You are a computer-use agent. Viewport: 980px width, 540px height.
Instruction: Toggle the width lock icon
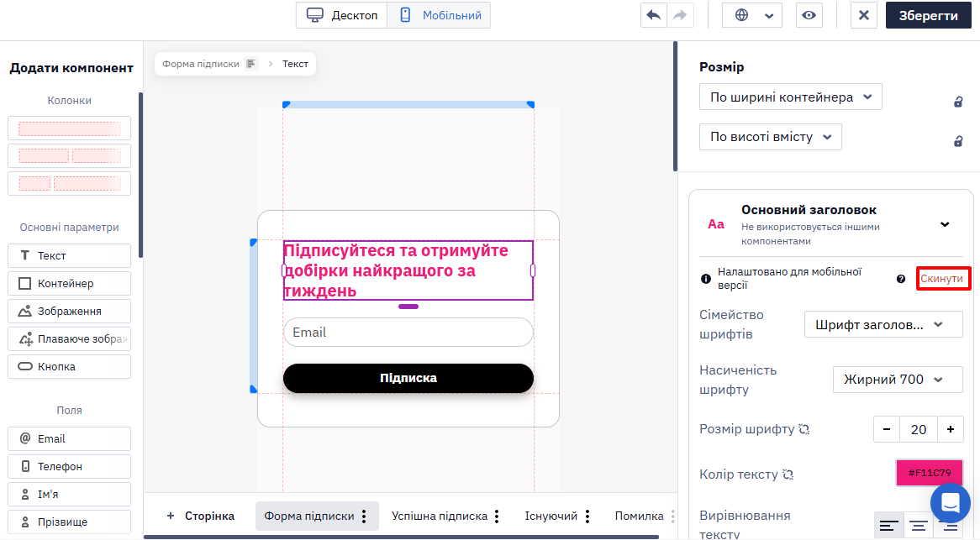958,101
